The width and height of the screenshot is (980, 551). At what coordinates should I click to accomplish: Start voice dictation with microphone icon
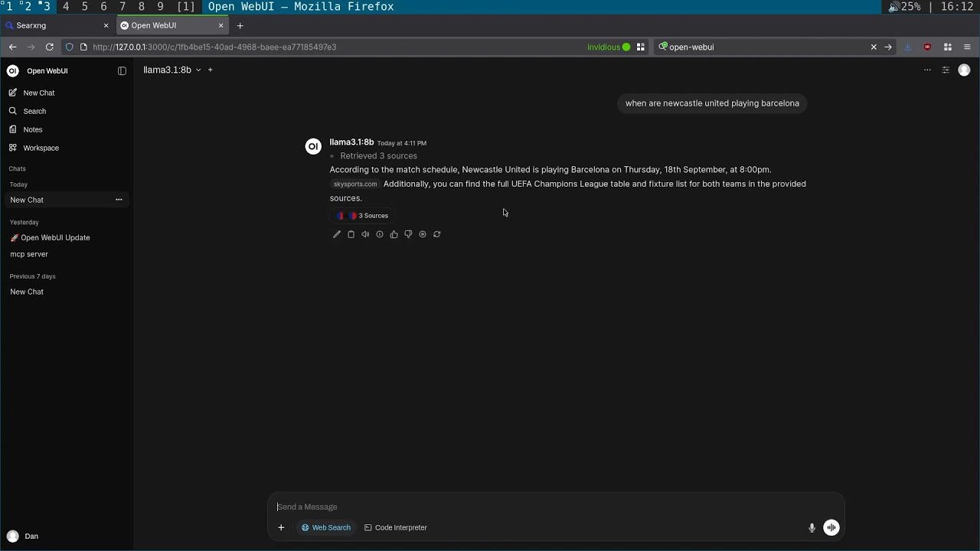(x=812, y=527)
